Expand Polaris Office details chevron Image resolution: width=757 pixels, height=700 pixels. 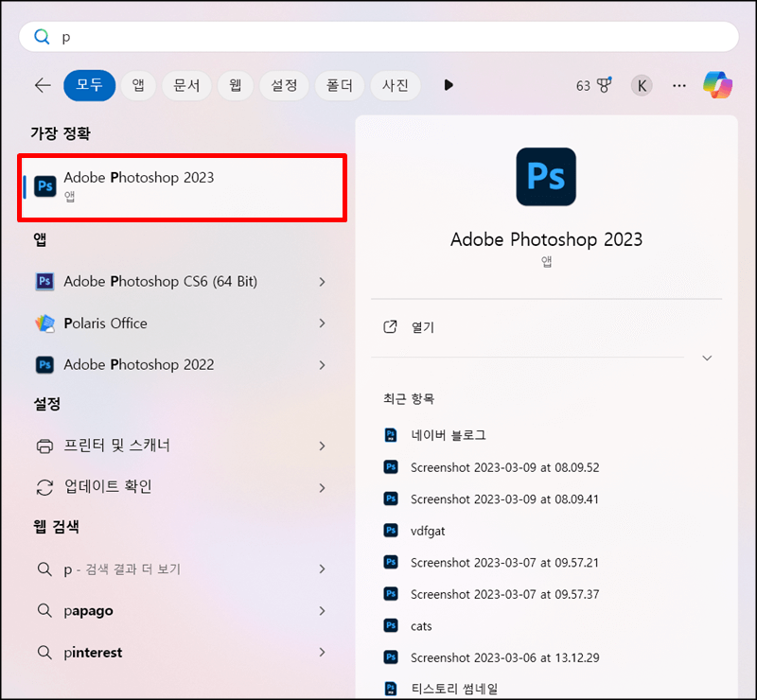click(x=322, y=324)
